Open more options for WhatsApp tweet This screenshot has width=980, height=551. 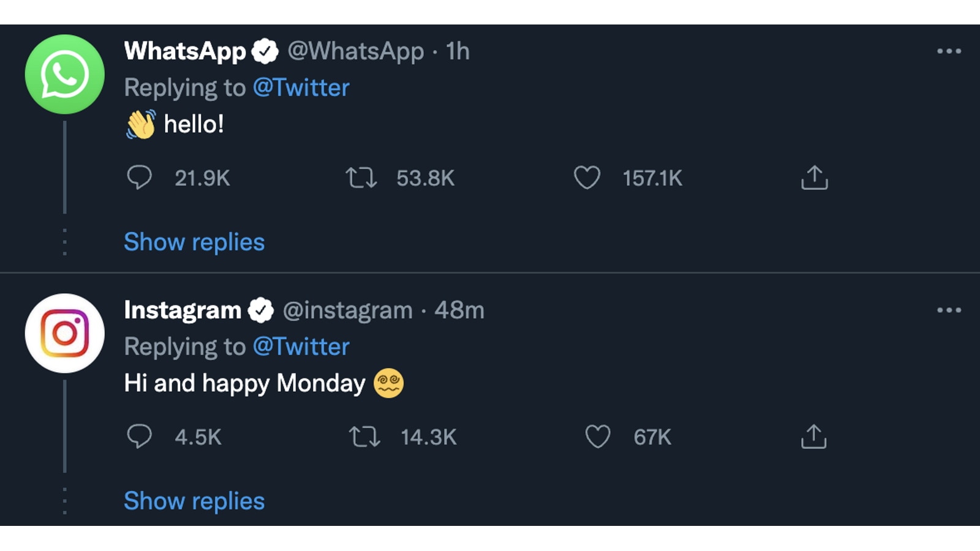tap(949, 51)
